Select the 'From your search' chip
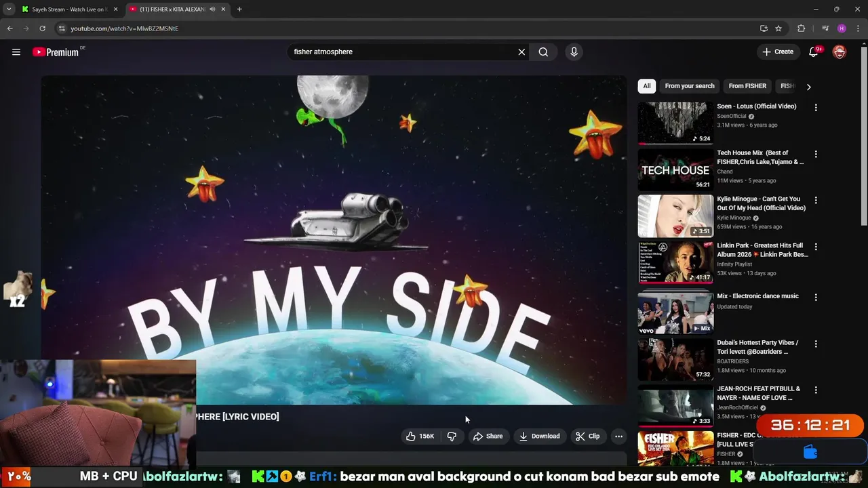The height and width of the screenshot is (488, 868). click(690, 86)
